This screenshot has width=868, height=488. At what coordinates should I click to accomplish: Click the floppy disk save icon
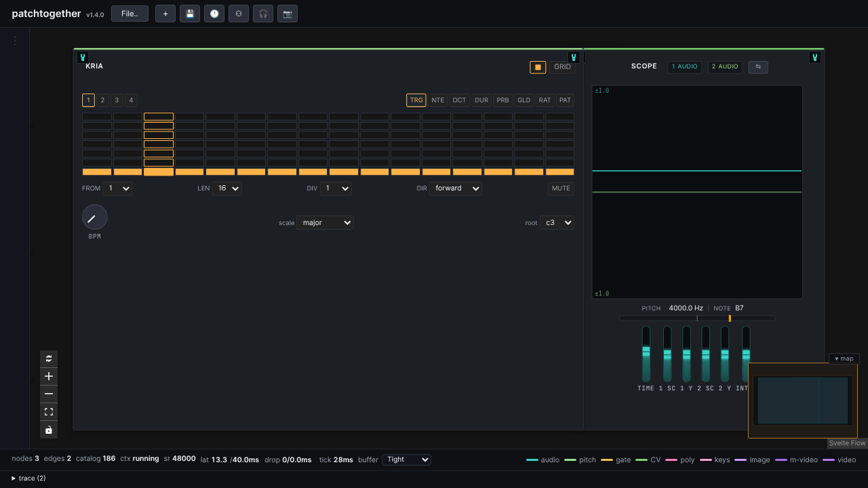pyautogui.click(x=190, y=14)
